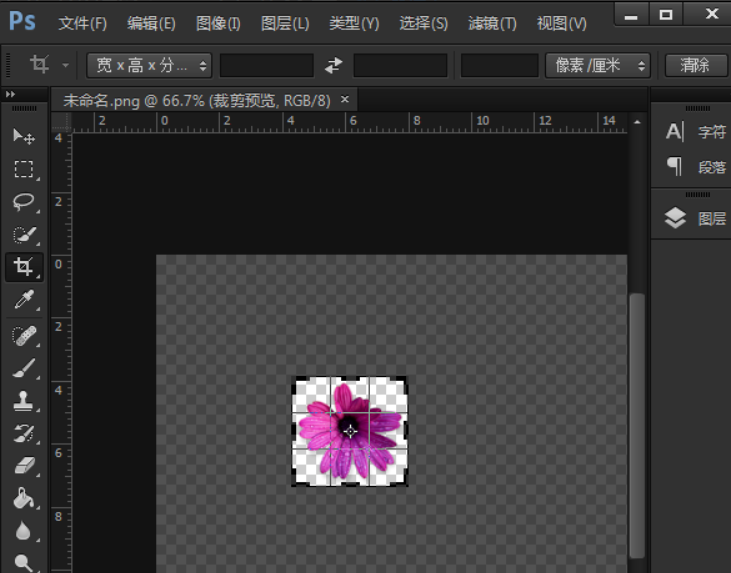731x573 pixels.
Task: Click the vertical scrollbar thumb
Action: [637, 425]
